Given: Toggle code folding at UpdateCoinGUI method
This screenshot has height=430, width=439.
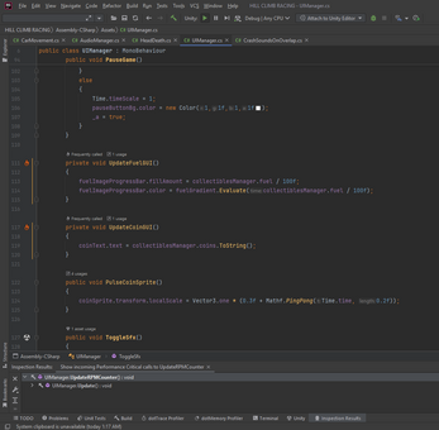Looking at the screenshot, I should coord(37,227).
